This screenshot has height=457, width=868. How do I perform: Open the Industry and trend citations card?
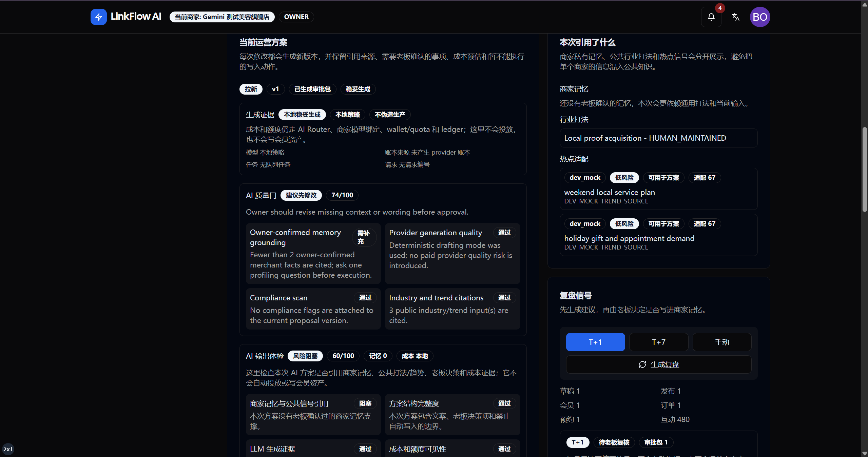[x=452, y=309]
